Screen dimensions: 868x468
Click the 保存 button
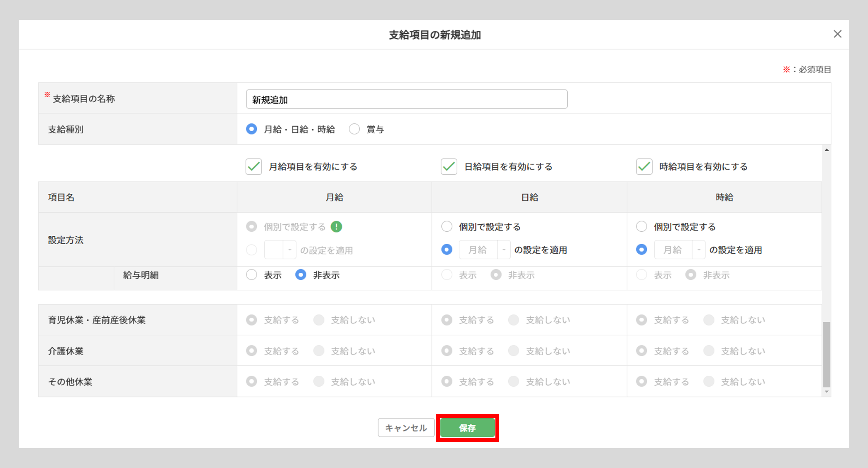point(467,428)
